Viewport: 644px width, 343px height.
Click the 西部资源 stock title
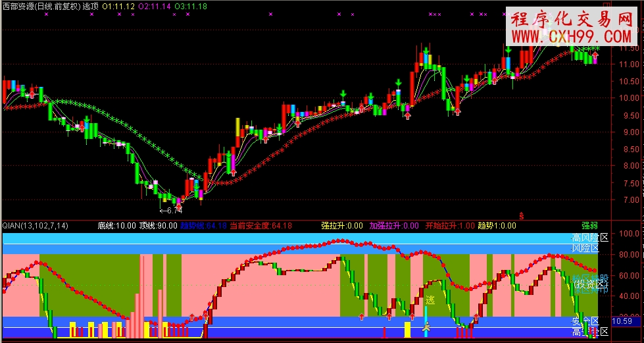pyautogui.click(x=41, y=6)
